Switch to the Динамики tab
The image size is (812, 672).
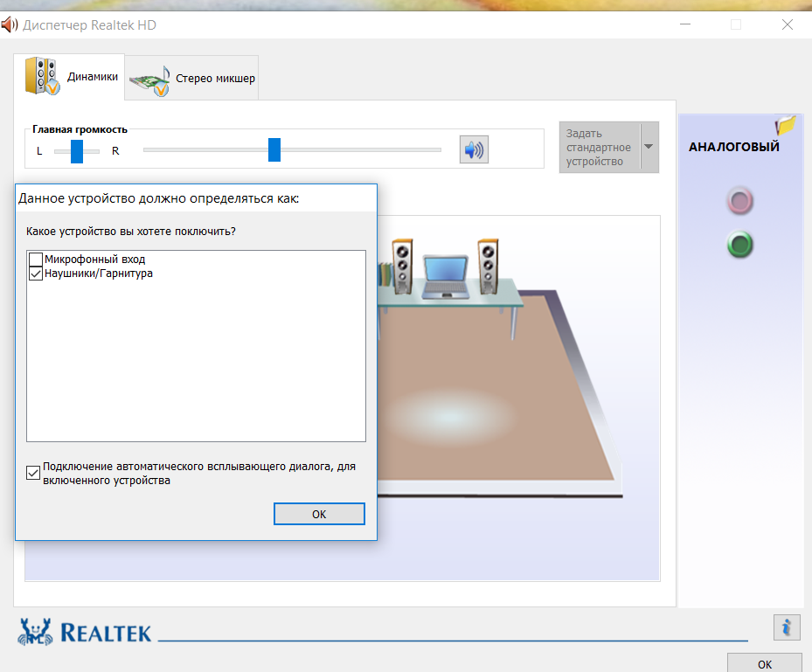[x=69, y=77]
